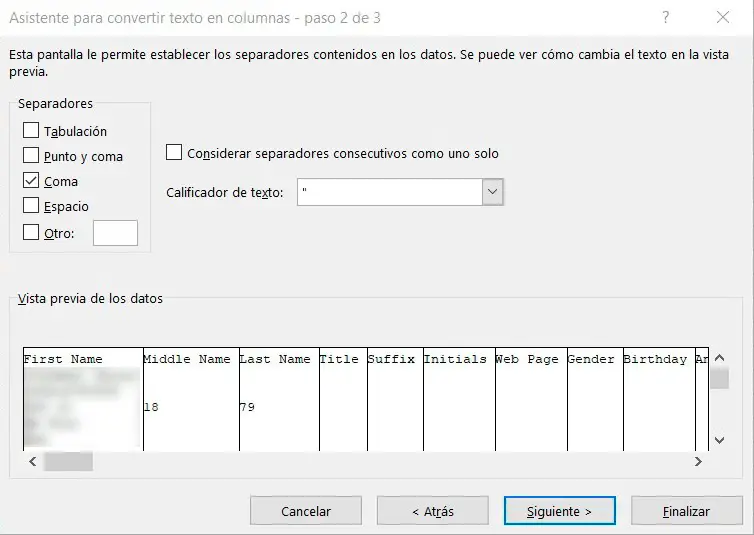The height and width of the screenshot is (535, 754).
Task: Click the Otro custom separator text field
Action: coord(115,233)
